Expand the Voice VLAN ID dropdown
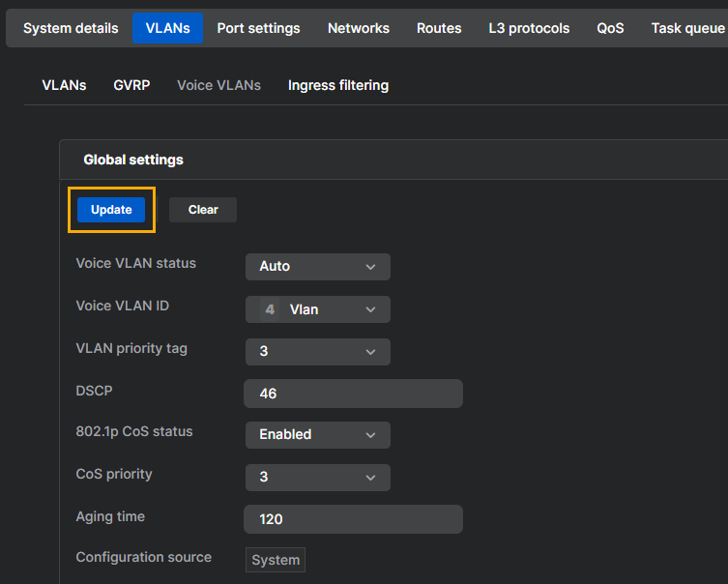Screen dimensions: 728x584 [x=317, y=309]
